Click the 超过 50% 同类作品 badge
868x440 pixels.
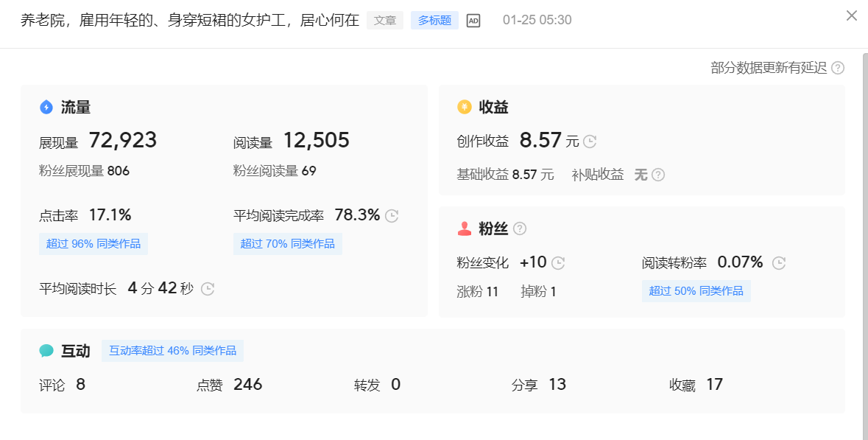pyautogui.click(x=696, y=290)
